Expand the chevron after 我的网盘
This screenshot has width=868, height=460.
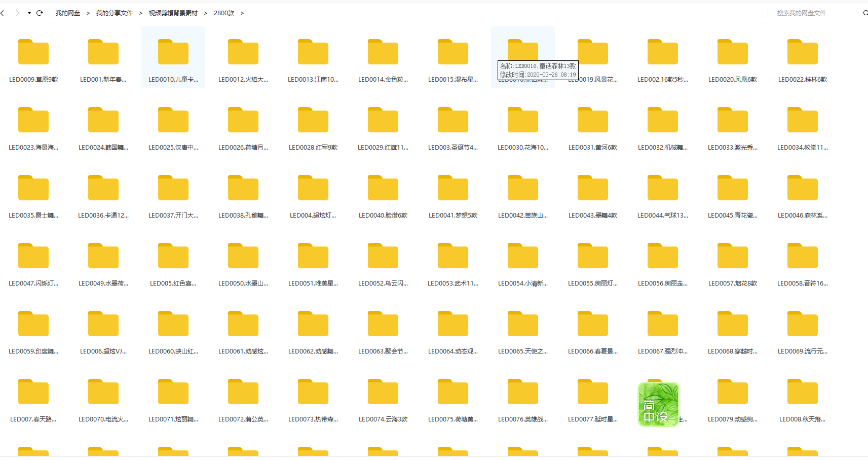[88, 13]
